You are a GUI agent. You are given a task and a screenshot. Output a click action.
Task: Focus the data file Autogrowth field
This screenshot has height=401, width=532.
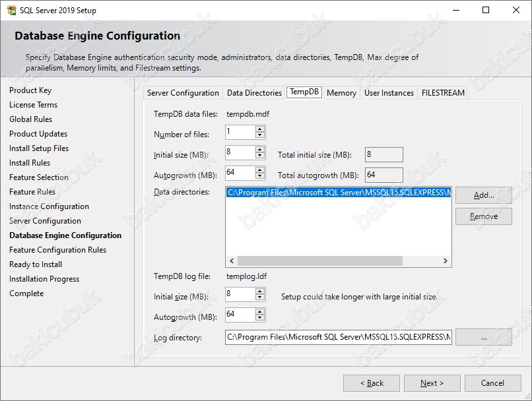(240, 173)
